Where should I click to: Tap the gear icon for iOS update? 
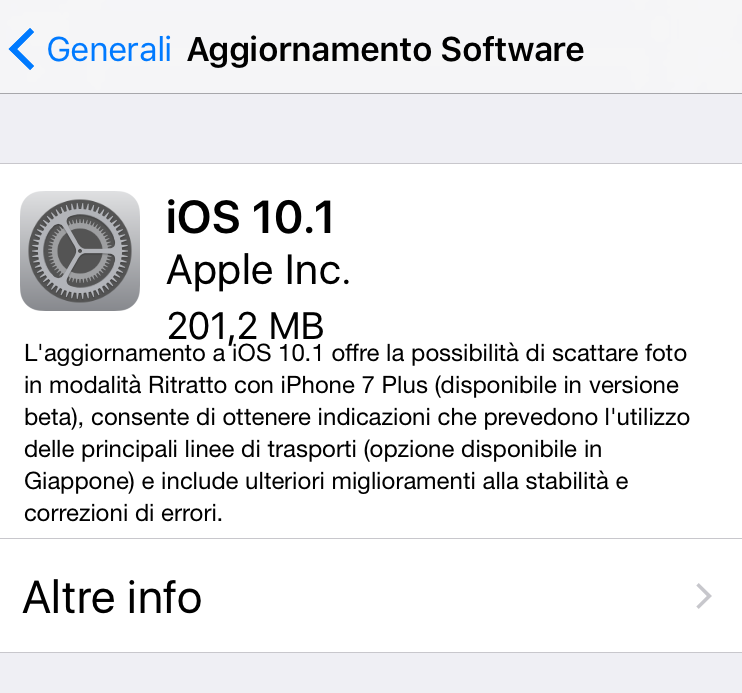pos(80,251)
